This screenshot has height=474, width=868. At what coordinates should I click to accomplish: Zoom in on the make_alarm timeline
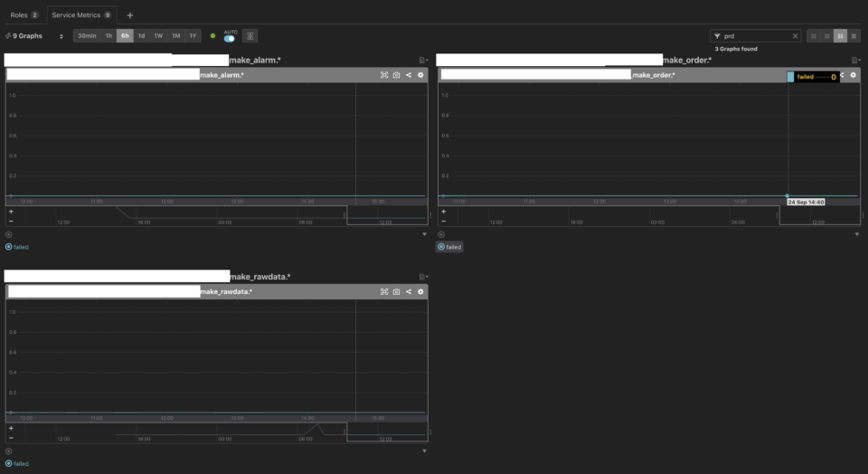[x=11, y=212]
